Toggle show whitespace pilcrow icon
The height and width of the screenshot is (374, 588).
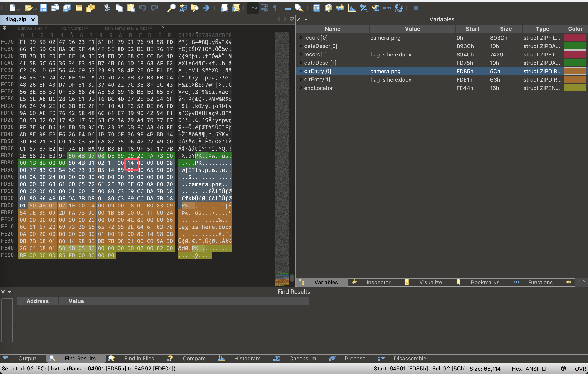point(276,8)
